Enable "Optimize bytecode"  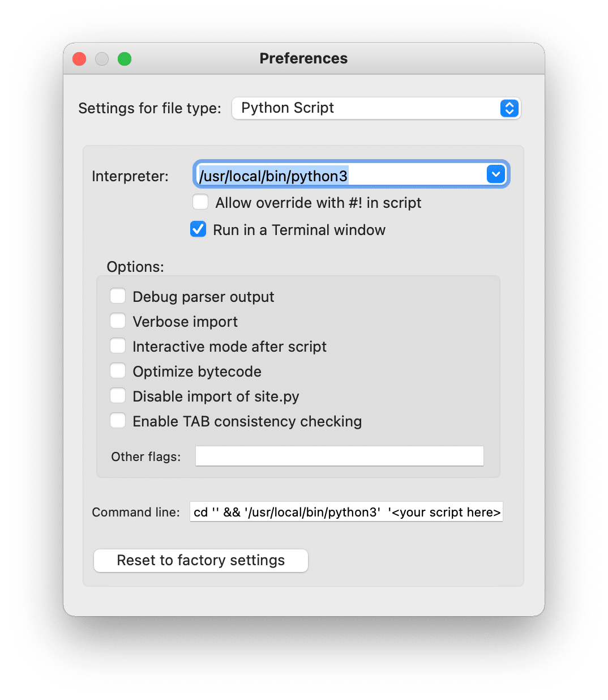[x=118, y=370]
